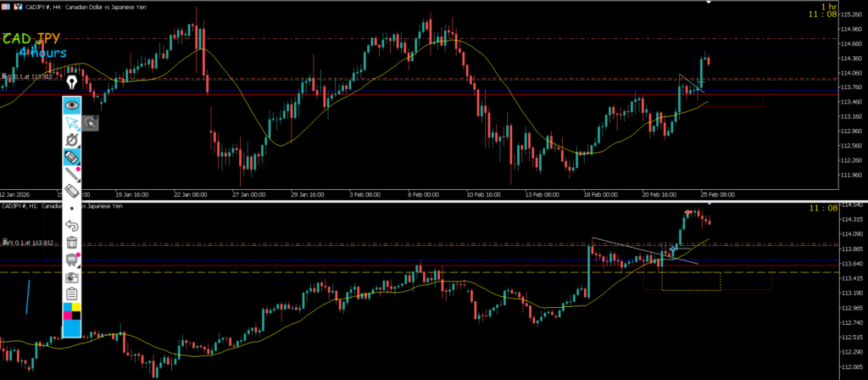
Task: Toggle the eye visibility button in drawing toolbar
Action: [x=72, y=104]
